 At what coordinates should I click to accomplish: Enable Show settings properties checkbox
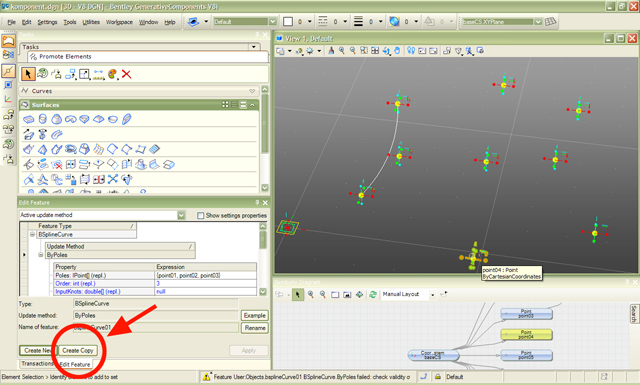200,215
